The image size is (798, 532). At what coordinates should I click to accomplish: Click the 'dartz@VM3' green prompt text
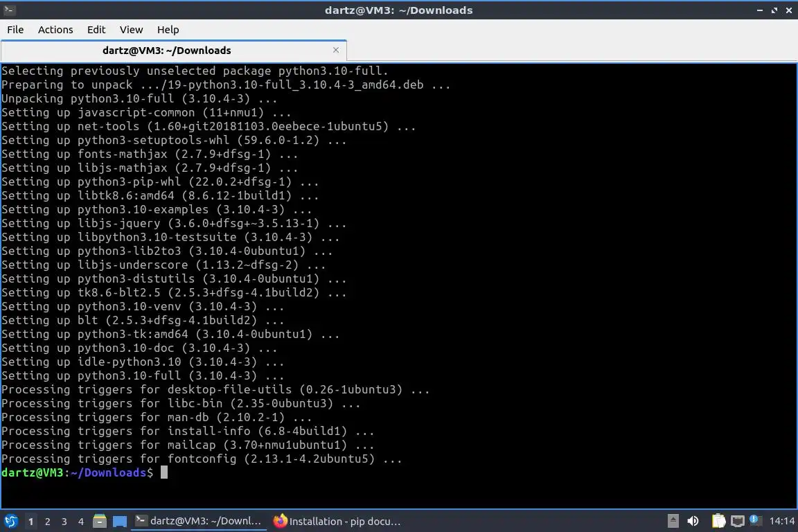(x=32, y=472)
